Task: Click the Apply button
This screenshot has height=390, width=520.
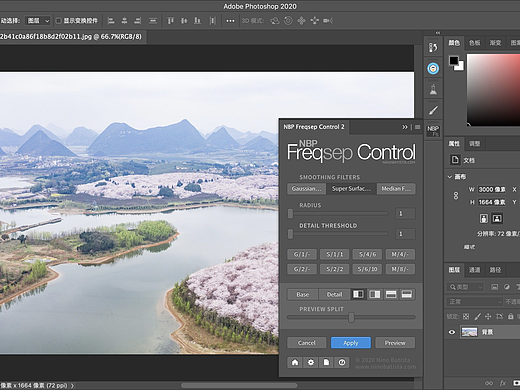Action: [351, 343]
